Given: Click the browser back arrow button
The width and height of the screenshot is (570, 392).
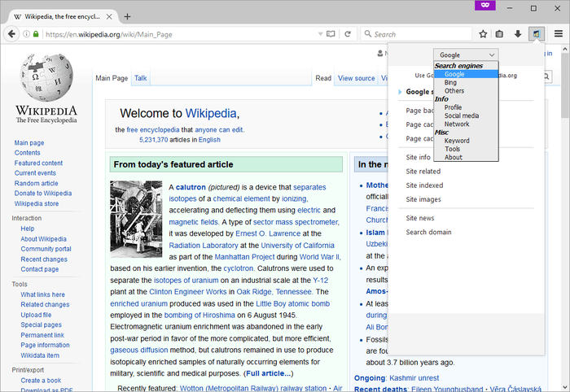Looking at the screenshot, I should click(11, 34).
